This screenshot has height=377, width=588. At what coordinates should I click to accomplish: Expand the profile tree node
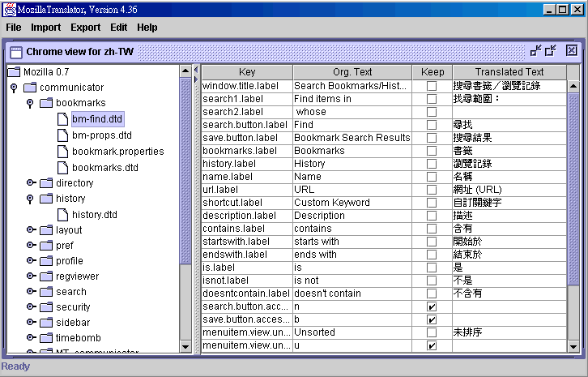pos(31,260)
